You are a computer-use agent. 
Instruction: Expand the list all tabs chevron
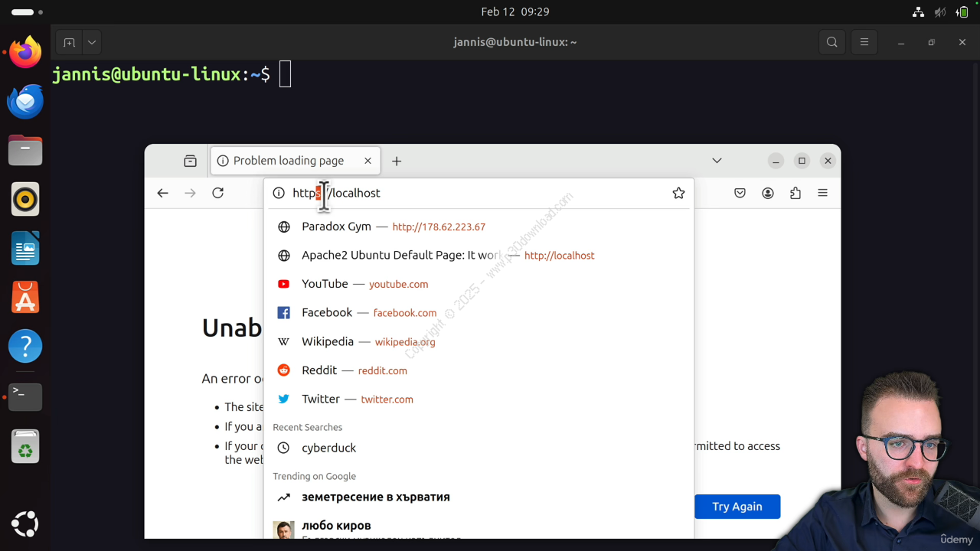tap(717, 161)
